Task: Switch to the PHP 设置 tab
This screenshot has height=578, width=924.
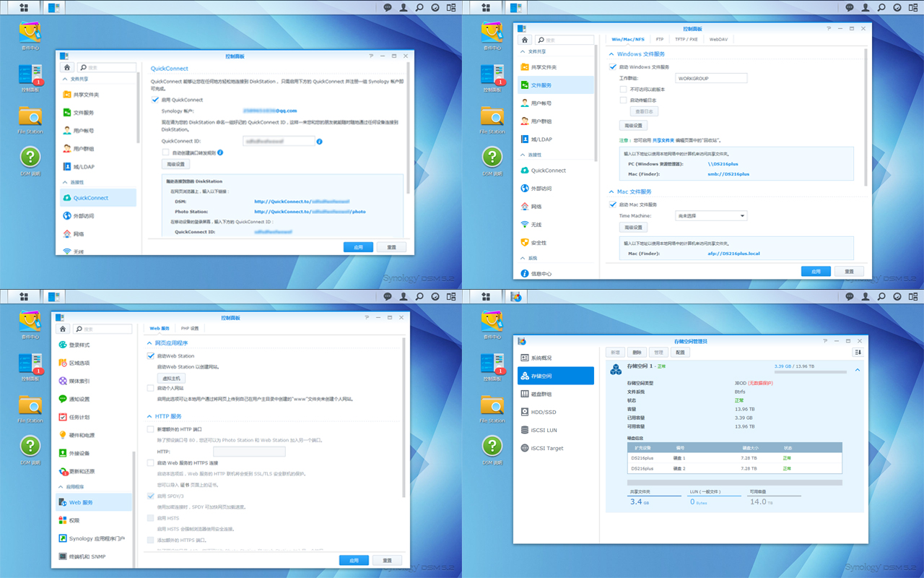Action: pos(190,328)
